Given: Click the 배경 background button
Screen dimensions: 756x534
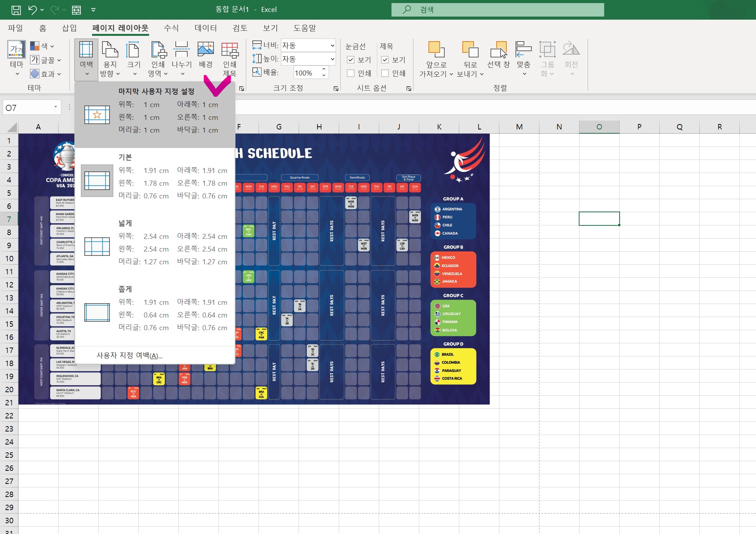Looking at the screenshot, I should point(206,55).
